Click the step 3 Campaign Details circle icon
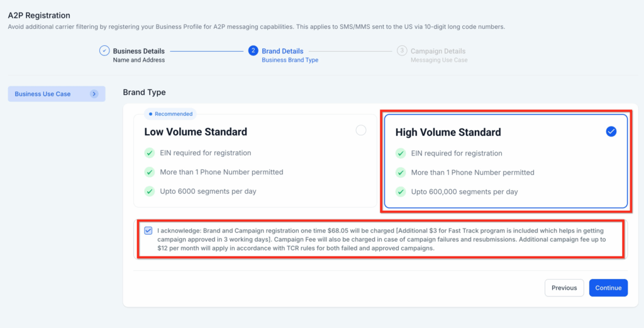644x328 pixels. coord(402,51)
